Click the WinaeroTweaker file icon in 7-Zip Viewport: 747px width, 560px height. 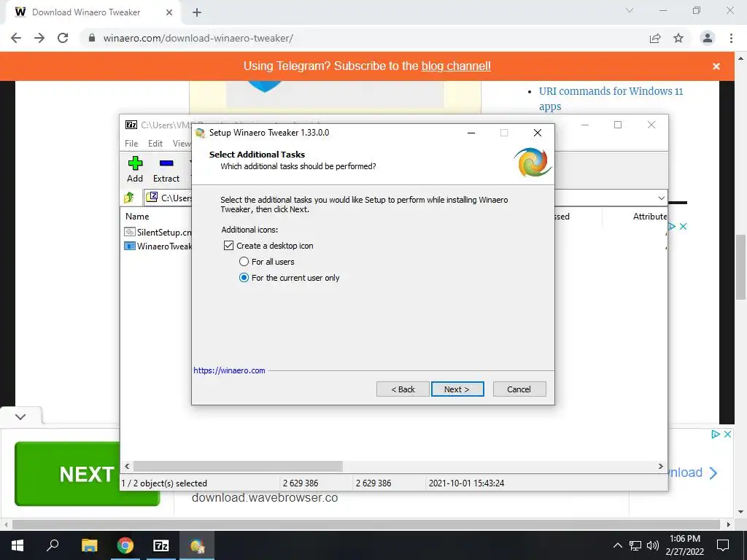coord(130,246)
